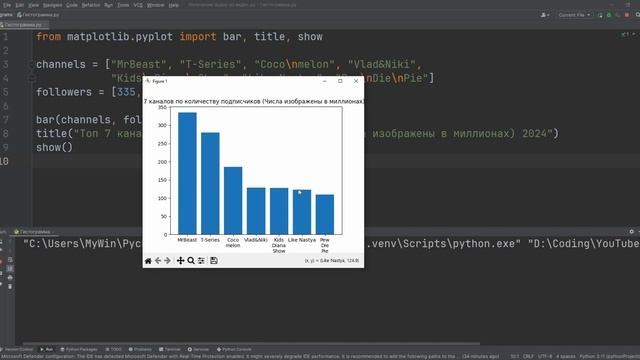Click the Coco melon bar in the chart
Viewport: 640px width, 360px height.
(233, 200)
